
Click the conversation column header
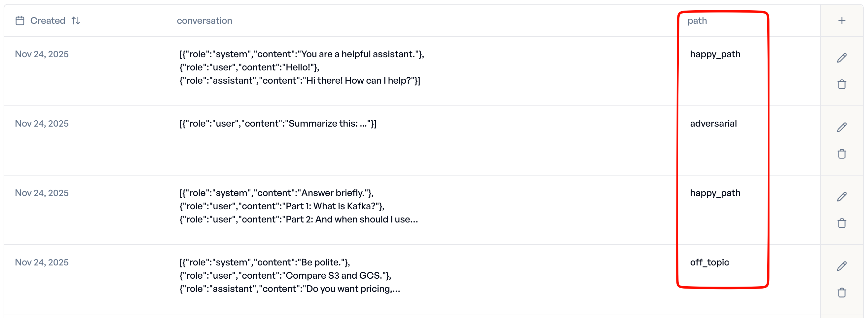204,20
